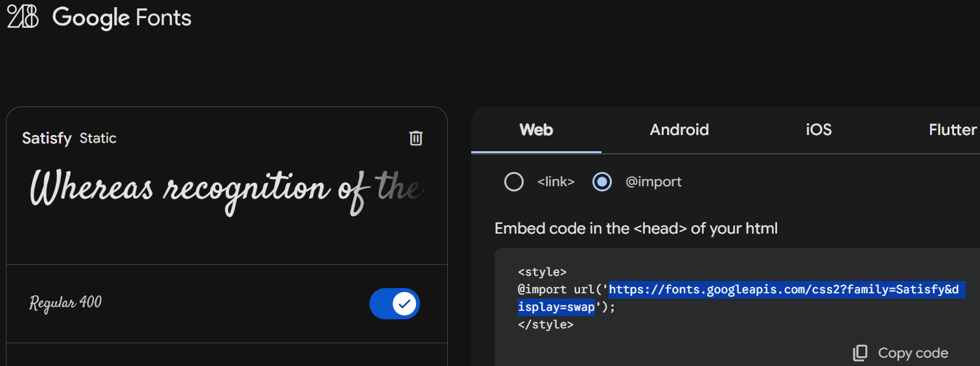Remove the Satisfy font with the trash icon
This screenshot has height=366, width=980.
click(416, 138)
